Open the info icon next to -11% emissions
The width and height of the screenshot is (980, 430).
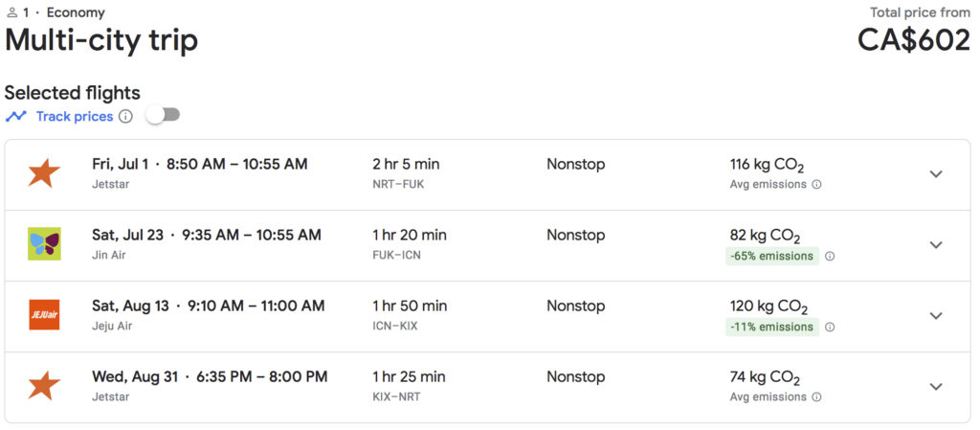(830, 327)
